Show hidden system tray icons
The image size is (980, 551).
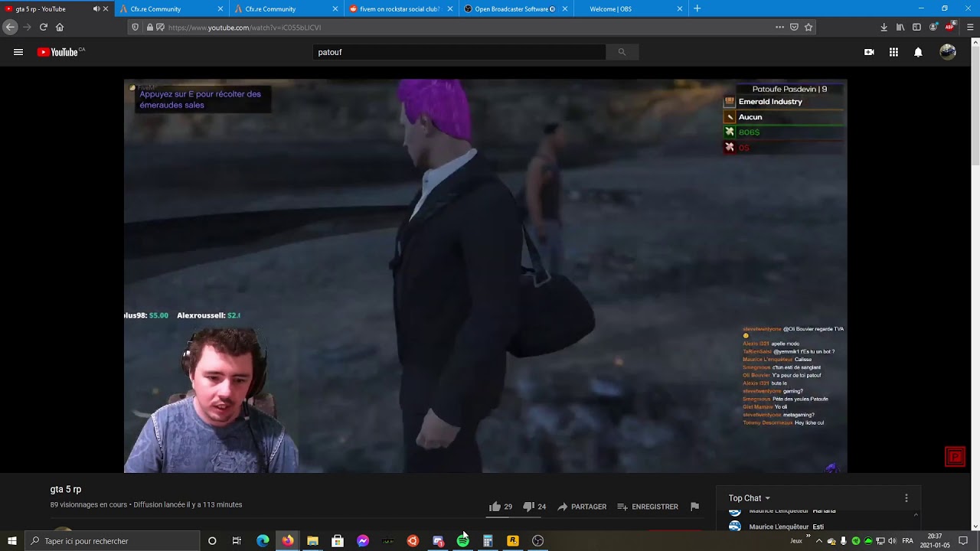coord(819,541)
